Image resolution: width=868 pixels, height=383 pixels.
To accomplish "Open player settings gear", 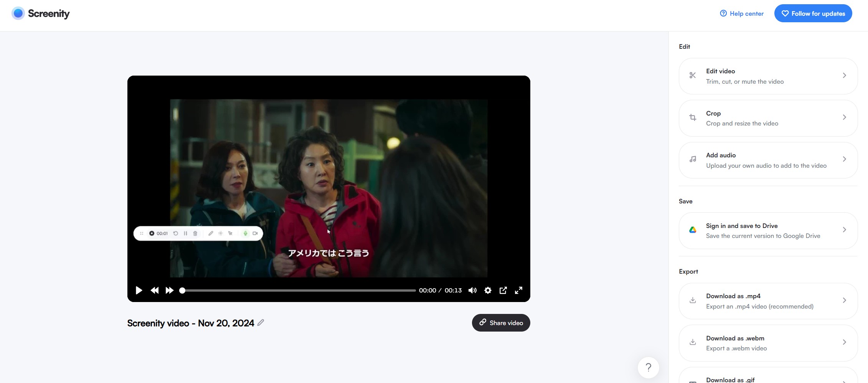I will (488, 291).
